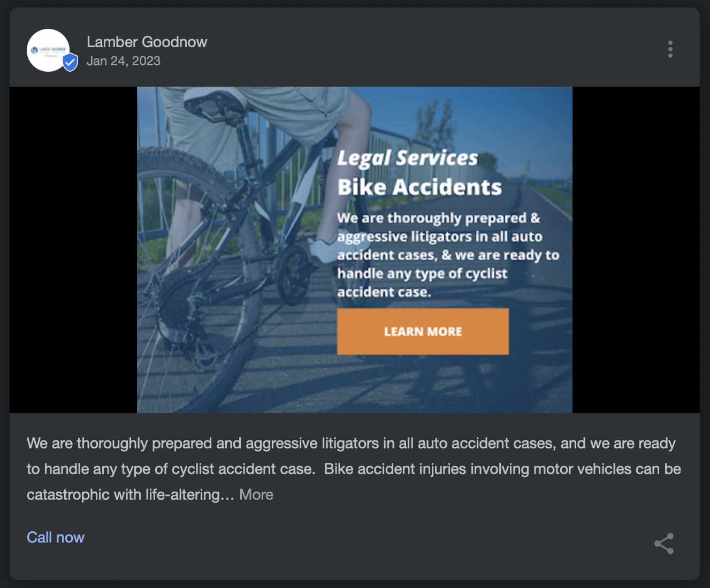The height and width of the screenshot is (588, 710).
Task: Click the post description text below the image
Action: click(354, 469)
